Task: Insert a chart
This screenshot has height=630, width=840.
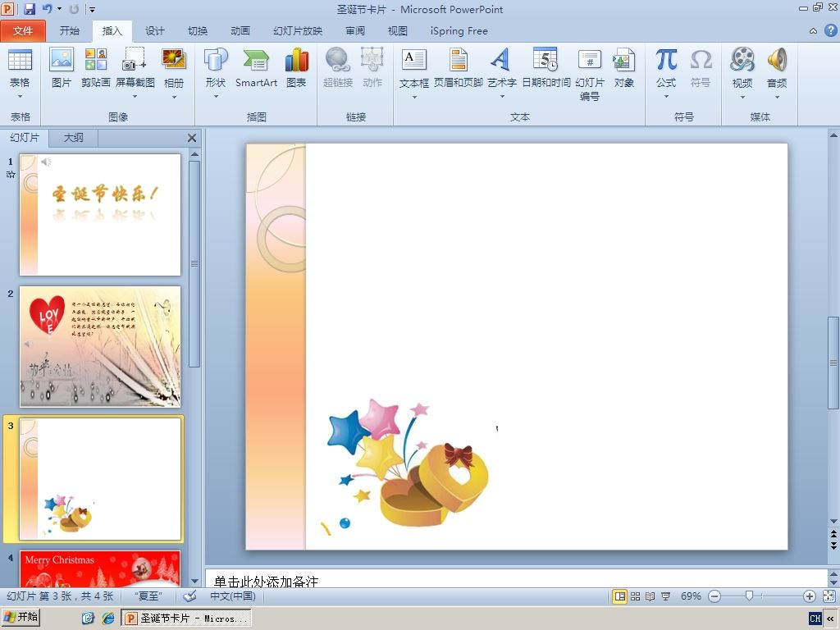Action: point(296,67)
